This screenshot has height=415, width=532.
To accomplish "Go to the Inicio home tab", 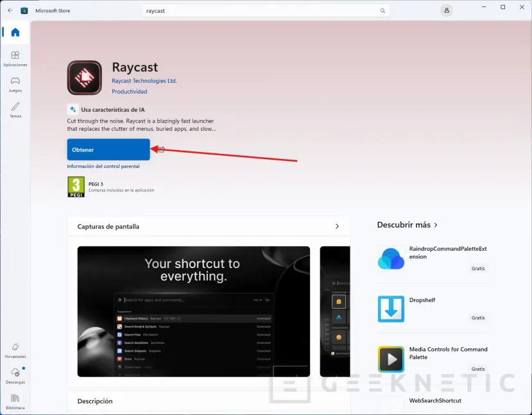I will pyautogui.click(x=15, y=31).
